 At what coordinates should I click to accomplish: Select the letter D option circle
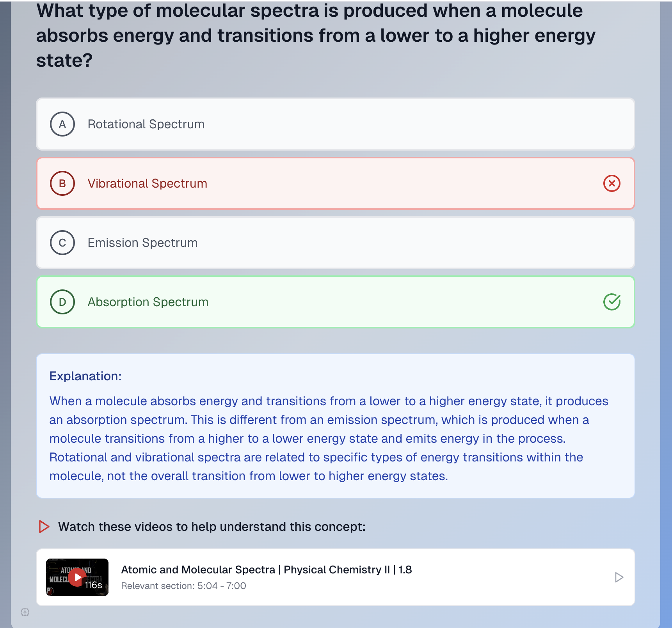[x=62, y=302]
